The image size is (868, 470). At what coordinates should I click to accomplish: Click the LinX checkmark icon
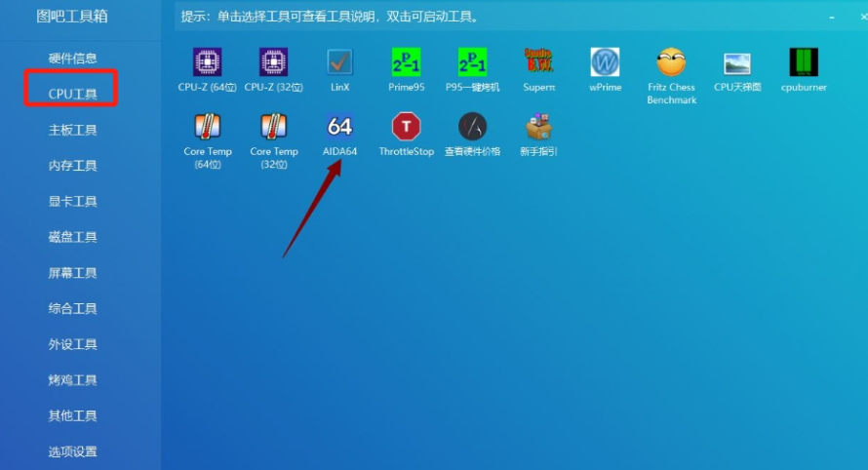pos(339,62)
